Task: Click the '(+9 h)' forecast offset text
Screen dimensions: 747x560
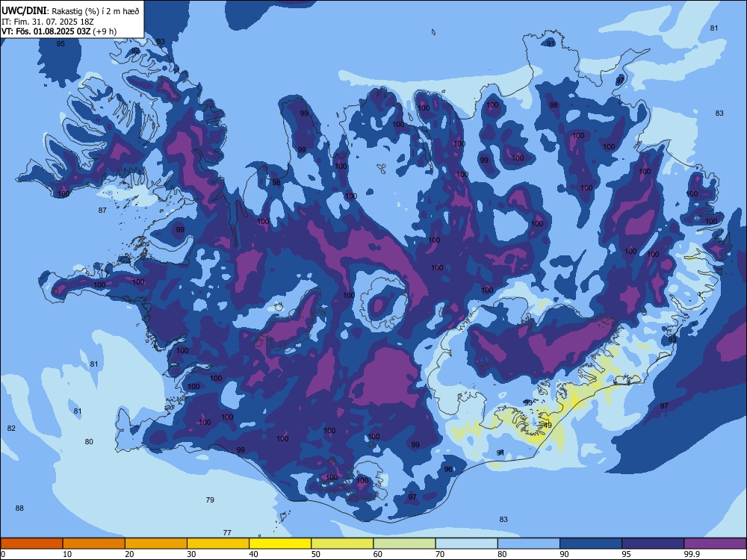Action: 105,31
